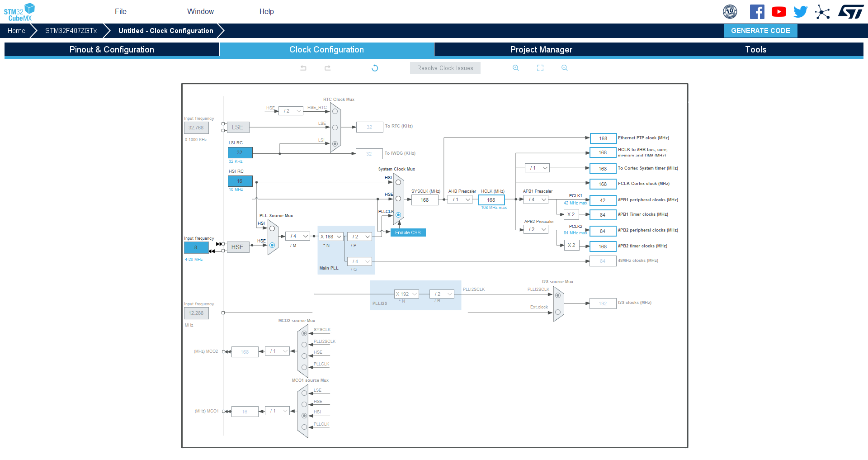This screenshot has width=868, height=460.
Task: Open the PLL /P divider dropdown
Action: [359, 237]
